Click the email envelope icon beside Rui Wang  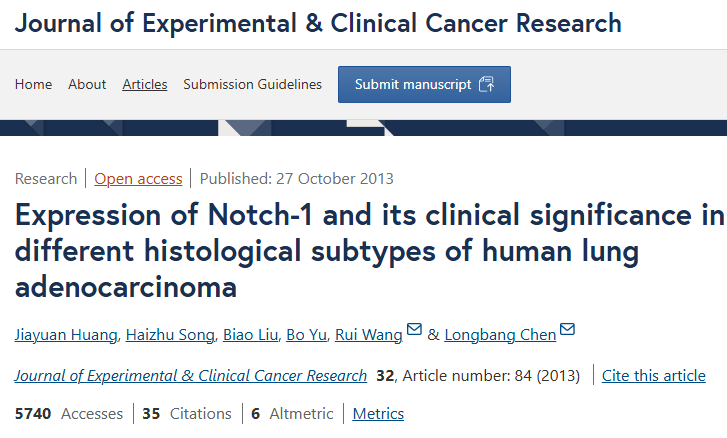pyautogui.click(x=414, y=329)
